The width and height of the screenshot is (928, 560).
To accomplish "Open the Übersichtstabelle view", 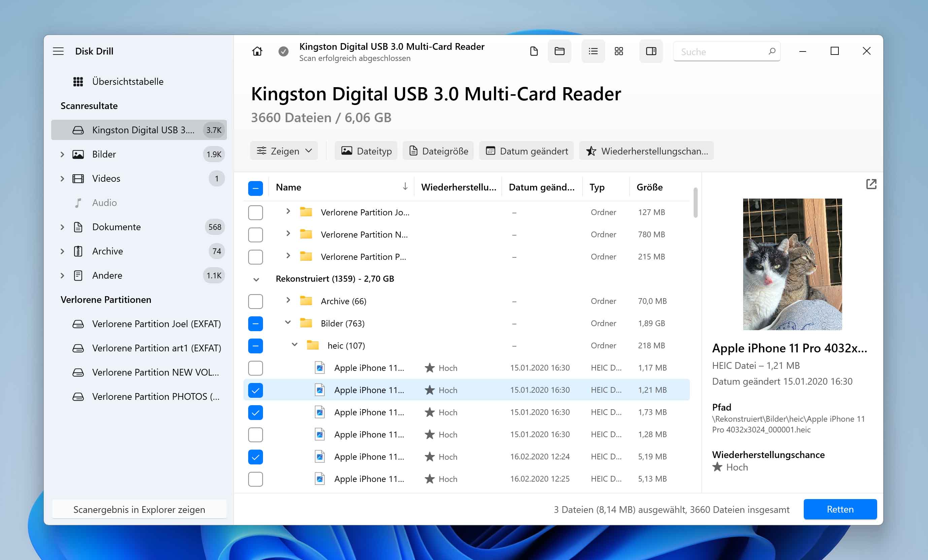I will coord(128,81).
